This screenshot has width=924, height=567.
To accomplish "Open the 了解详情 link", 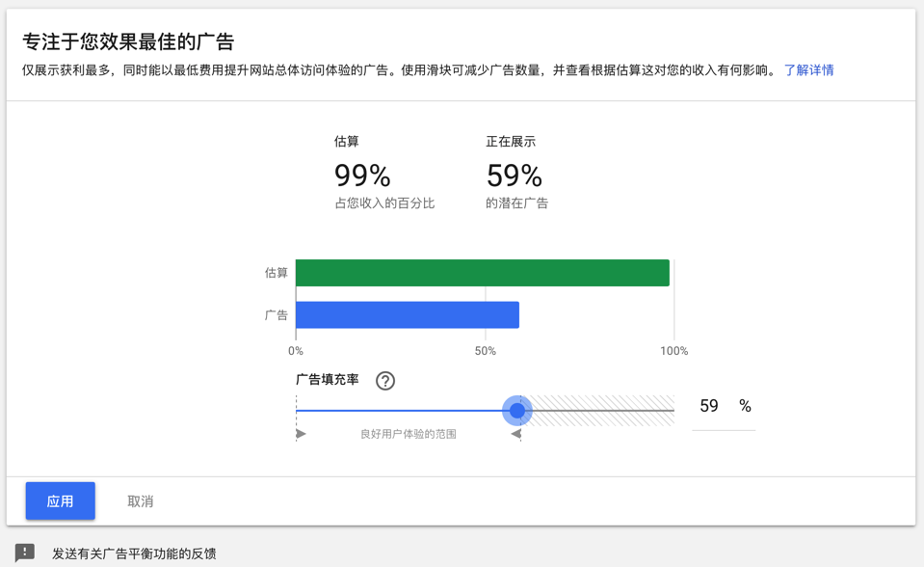I will (x=808, y=70).
